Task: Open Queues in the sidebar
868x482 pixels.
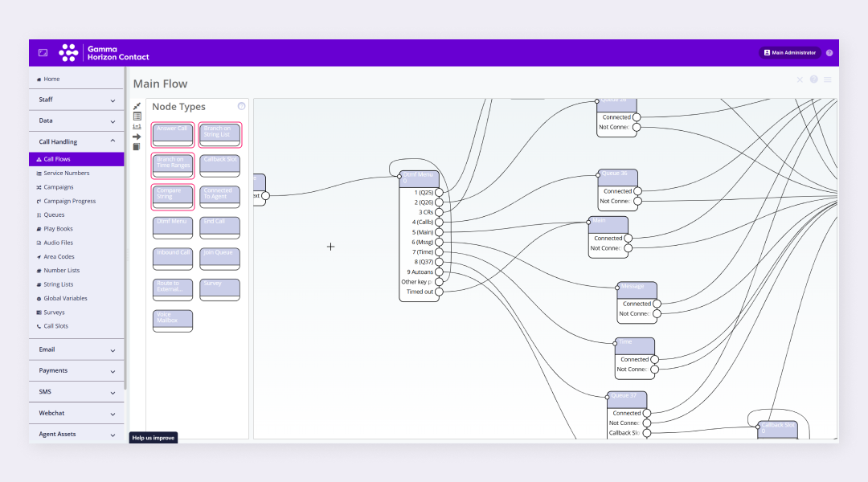Action: pos(76,214)
